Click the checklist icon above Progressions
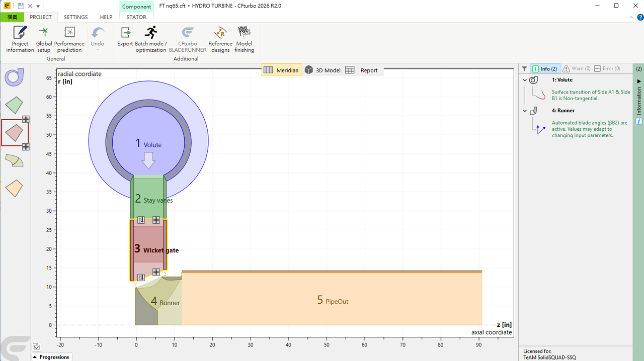The image size is (644, 361). [x=36, y=346]
